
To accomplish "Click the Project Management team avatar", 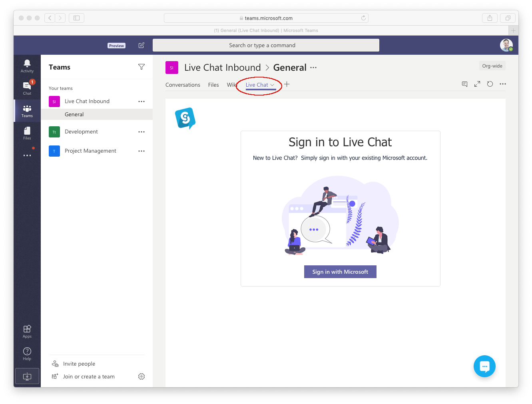I will [x=54, y=151].
